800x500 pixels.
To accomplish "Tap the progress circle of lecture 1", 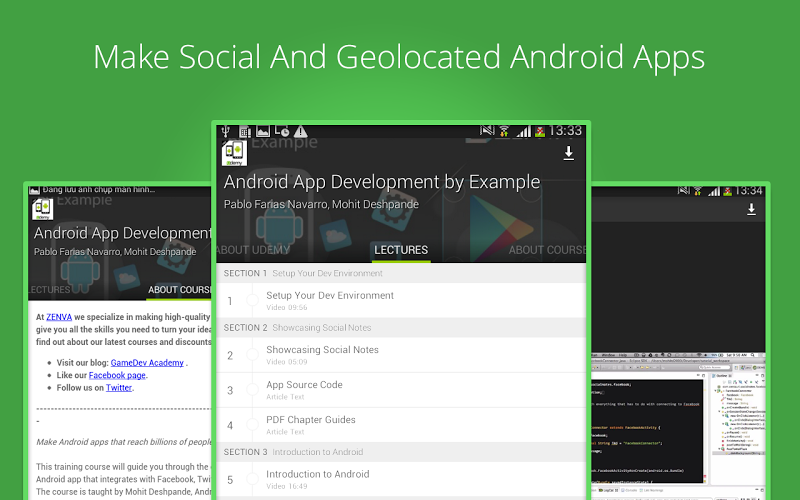I will [x=253, y=301].
